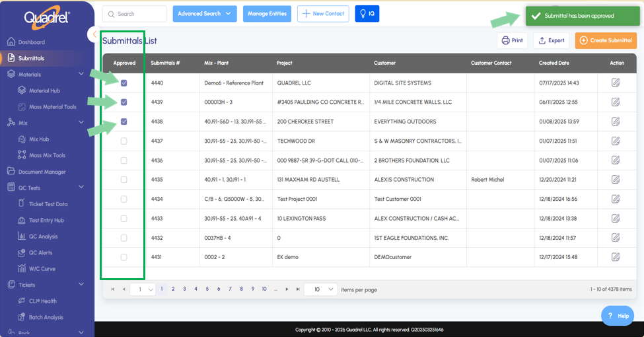
Task: Click customer EVERYTHING OUTDOORS
Action: (x=405, y=121)
